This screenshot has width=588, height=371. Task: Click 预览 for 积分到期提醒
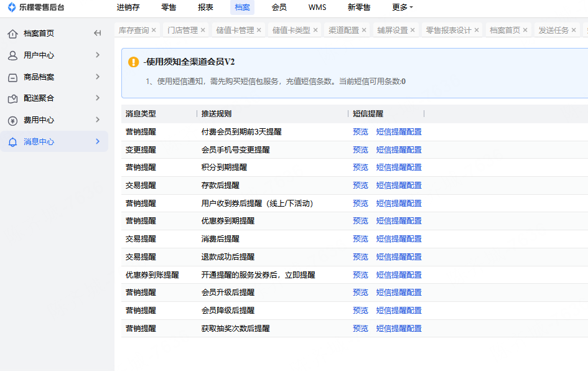(360, 167)
